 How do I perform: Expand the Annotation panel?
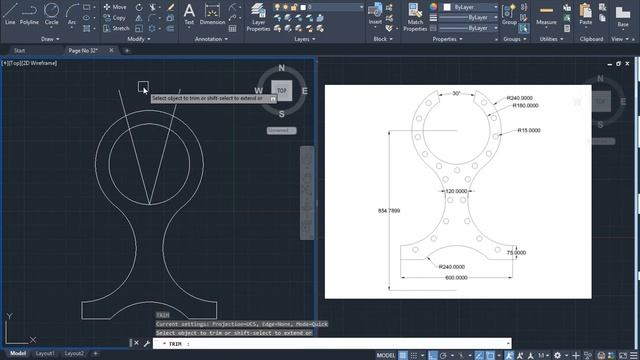coord(211,39)
